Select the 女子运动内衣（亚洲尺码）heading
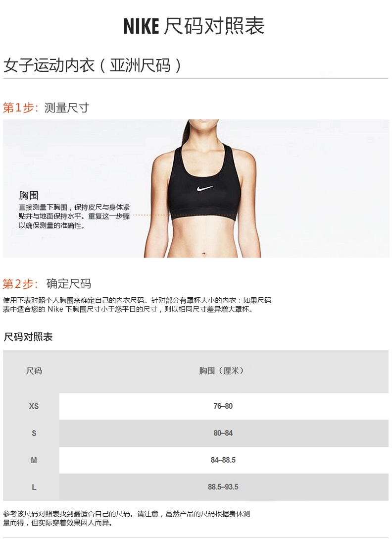Viewport: 392px width, 539px height. 93,65
